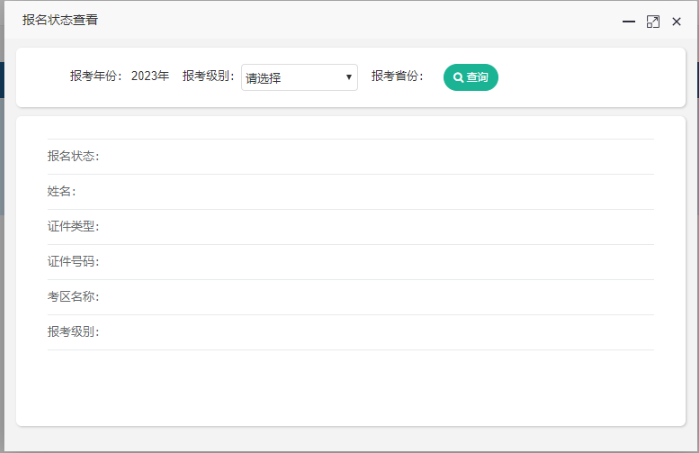Click the 报考级别 label beside dropdown
This screenshot has height=453, width=699.
[208, 76]
